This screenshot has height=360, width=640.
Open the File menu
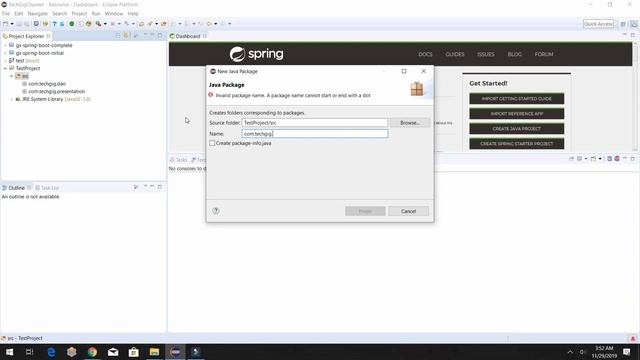point(6,13)
